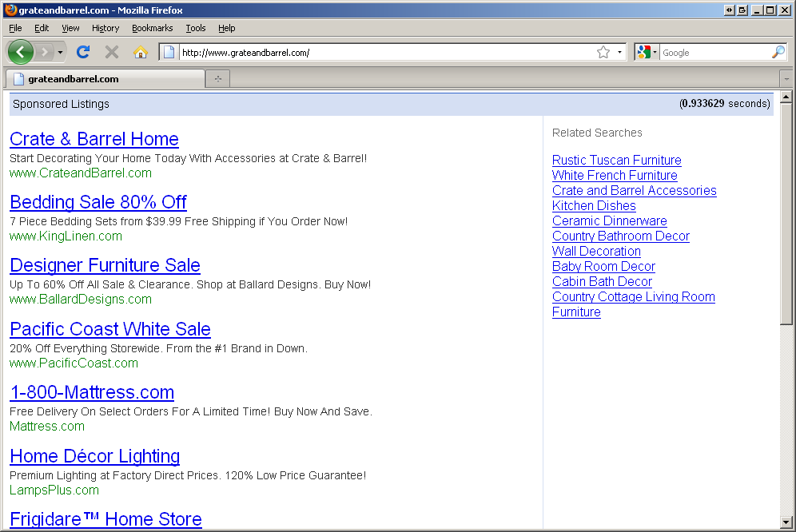The width and height of the screenshot is (796, 532).
Task: Click the first small title-bar button left of minimize
Action: pos(729,10)
